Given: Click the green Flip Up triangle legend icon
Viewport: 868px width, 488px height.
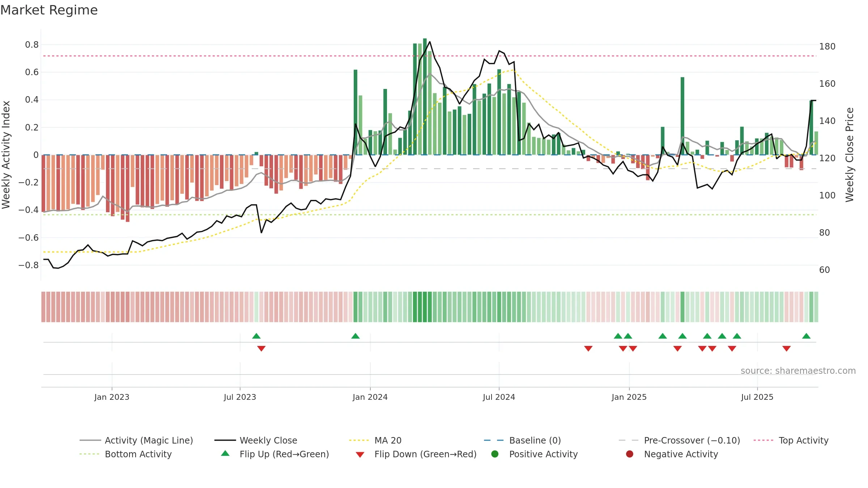Looking at the screenshot, I should 225,453.
